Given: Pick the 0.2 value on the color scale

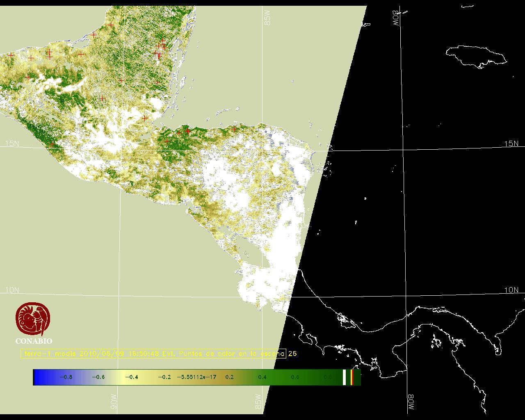Looking at the screenshot, I should [229, 377].
